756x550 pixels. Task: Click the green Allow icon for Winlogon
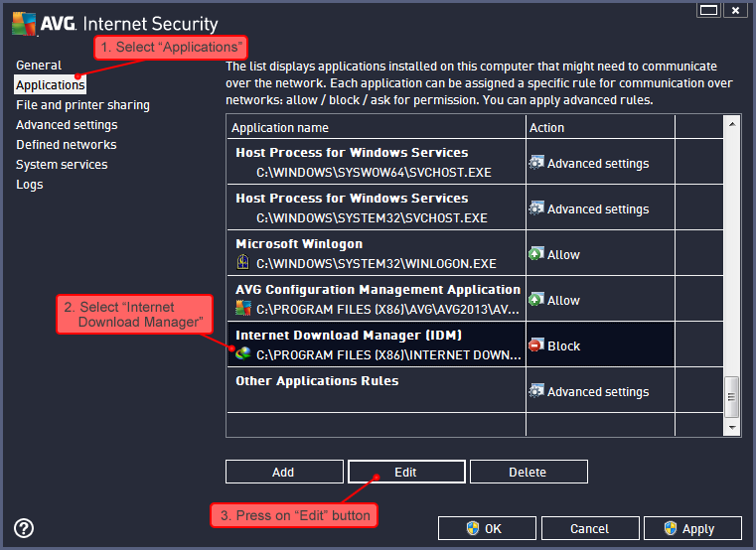(x=536, y=253)
